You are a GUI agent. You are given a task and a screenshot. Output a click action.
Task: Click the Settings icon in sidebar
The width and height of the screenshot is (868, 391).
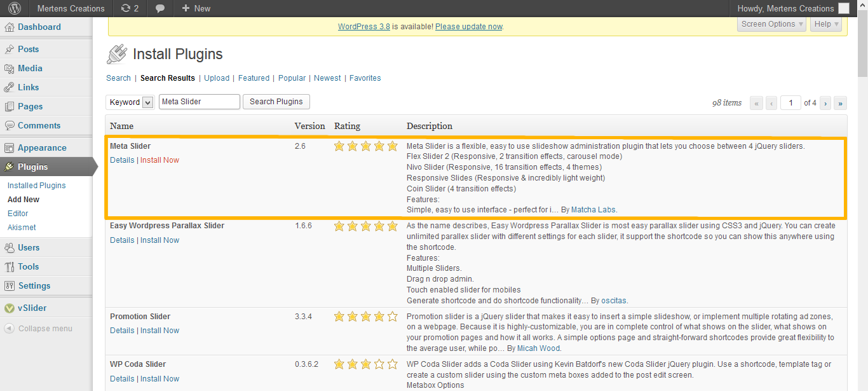10,285
